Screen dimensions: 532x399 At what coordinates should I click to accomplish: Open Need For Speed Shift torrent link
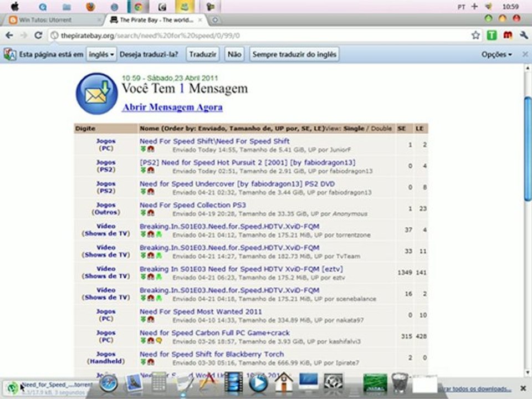click(214, 141)
